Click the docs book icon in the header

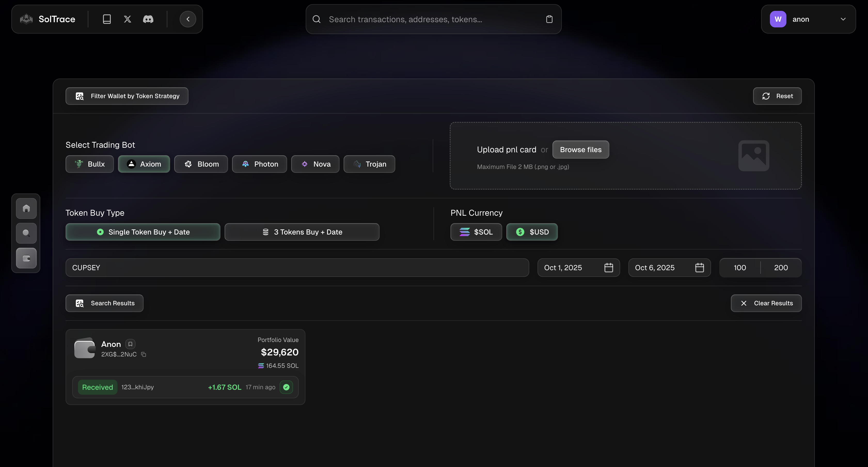click(107, 19)
